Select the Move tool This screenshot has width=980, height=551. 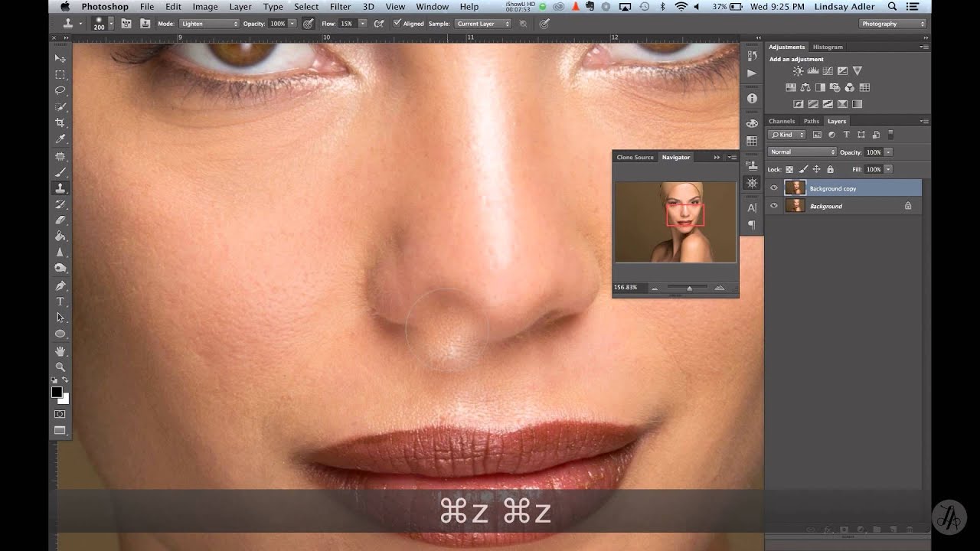(x=60, y=58)
